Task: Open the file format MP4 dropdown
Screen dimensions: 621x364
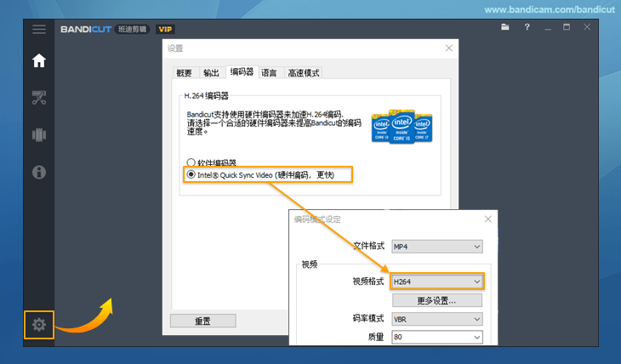Action: click(437, 247)
